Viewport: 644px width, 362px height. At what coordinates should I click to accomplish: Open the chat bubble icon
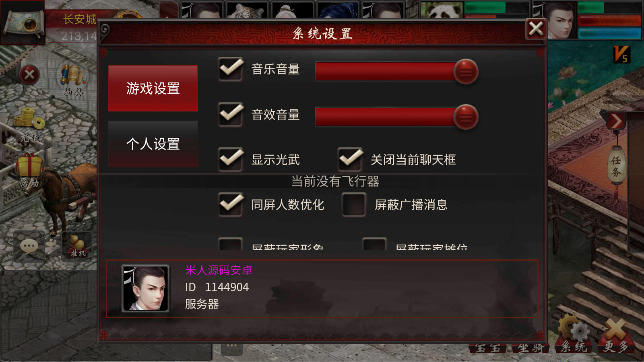[29, 246]
